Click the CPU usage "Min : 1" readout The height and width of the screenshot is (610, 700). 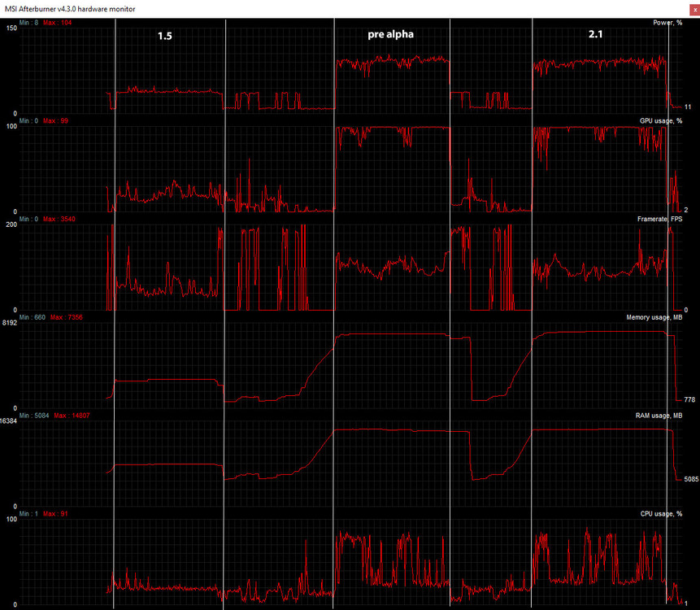point(28,514)
